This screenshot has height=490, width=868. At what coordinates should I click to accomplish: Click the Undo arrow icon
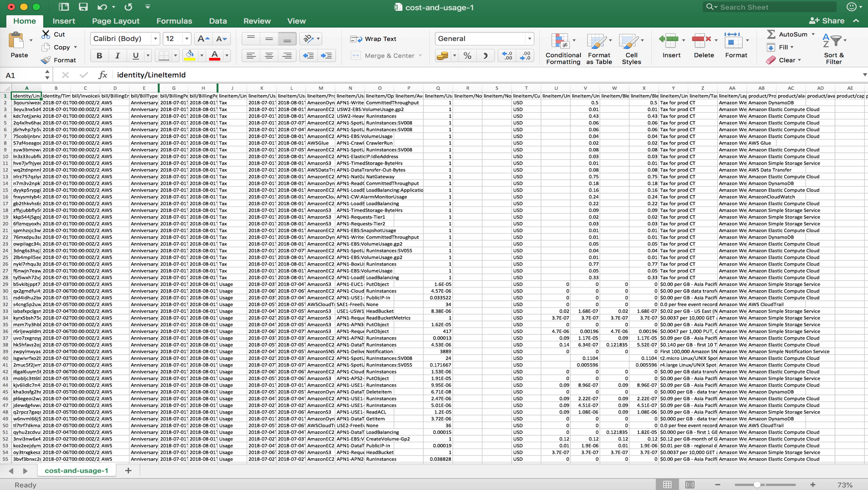(102, 7)
